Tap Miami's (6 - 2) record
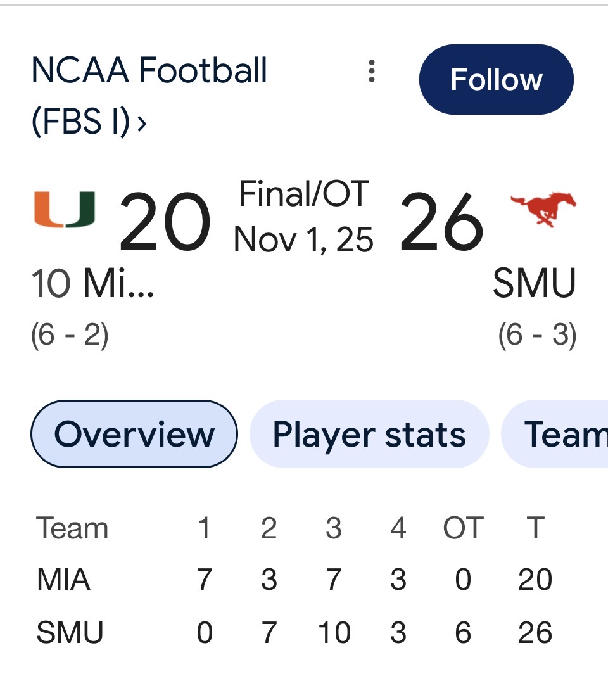 (70, 335)
